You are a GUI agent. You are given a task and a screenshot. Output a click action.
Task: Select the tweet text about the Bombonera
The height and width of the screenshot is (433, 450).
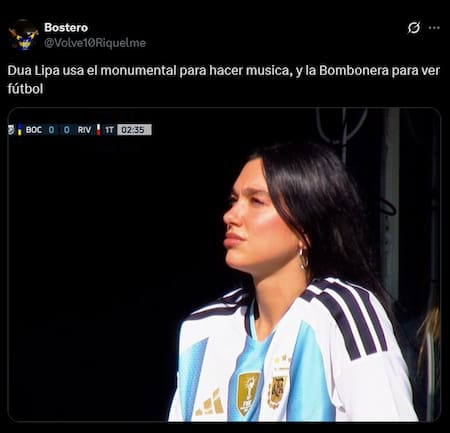224,80
